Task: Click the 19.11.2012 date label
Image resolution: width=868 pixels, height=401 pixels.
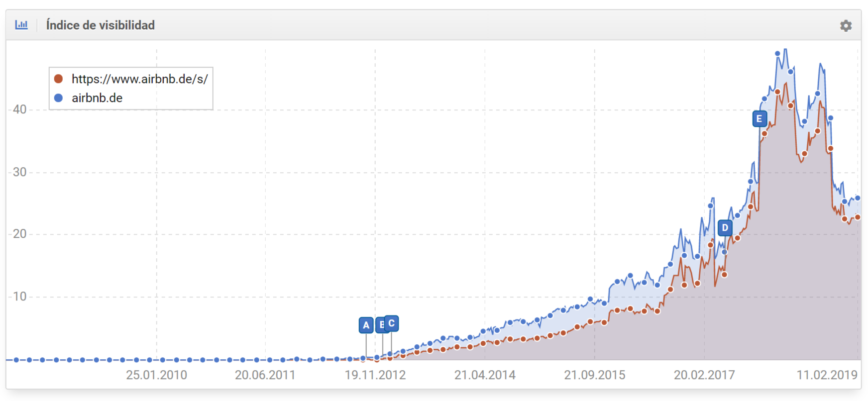Action: (375, 375)
